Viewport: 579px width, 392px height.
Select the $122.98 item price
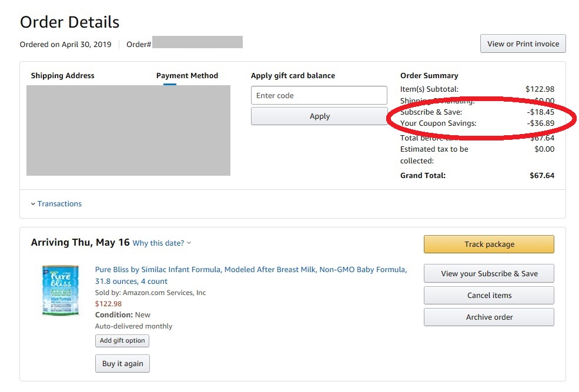(x=108, y=305)
